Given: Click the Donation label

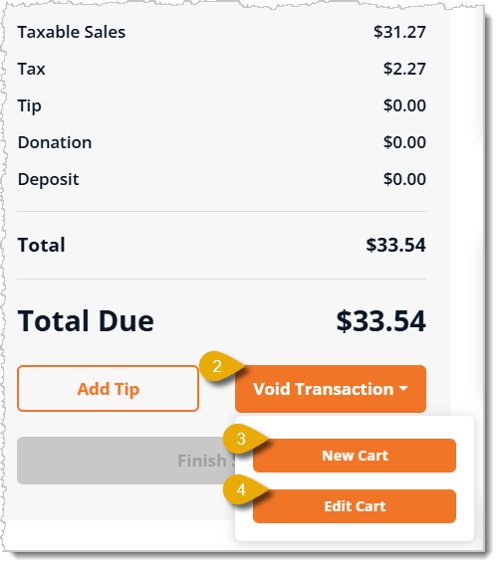Looking at the screenshot, I should click(x=55, y=142).
